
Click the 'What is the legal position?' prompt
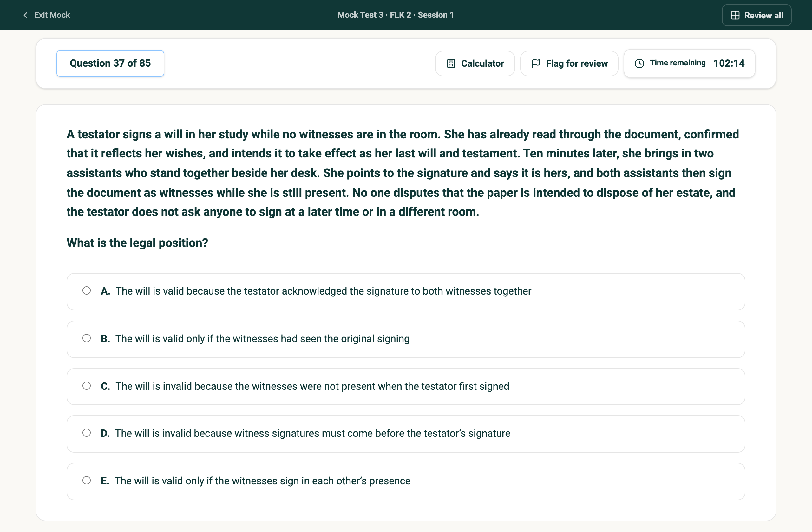[x=137, y=243]
